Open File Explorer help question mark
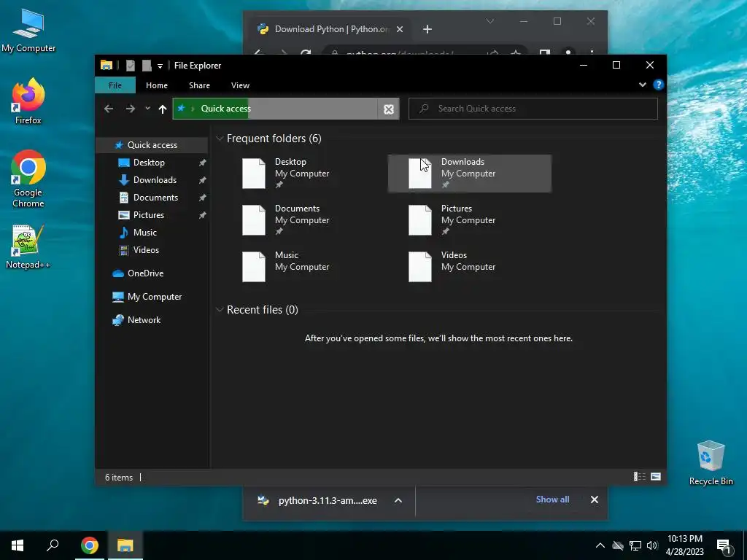Screen dimensions: 747x560 [659, 85]
